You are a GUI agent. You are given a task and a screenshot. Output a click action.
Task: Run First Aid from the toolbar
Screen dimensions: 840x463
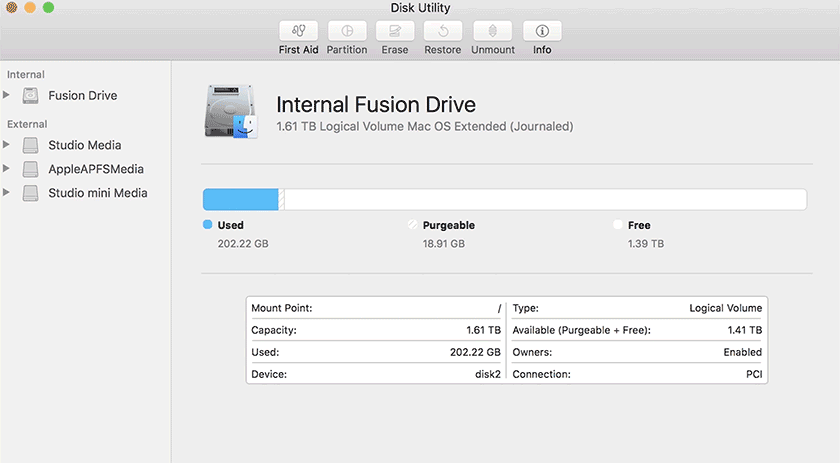pyautogui.click(x=298, y=31)
